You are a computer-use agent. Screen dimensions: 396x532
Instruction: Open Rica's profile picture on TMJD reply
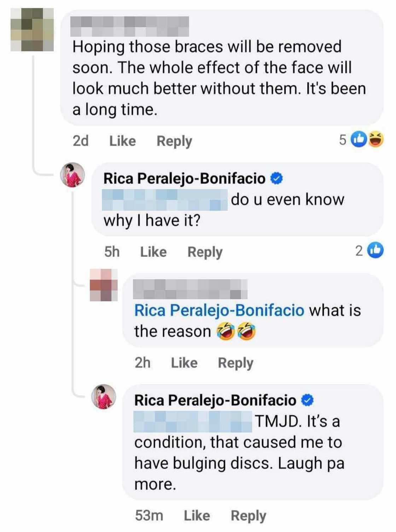(x=104, y=397)
